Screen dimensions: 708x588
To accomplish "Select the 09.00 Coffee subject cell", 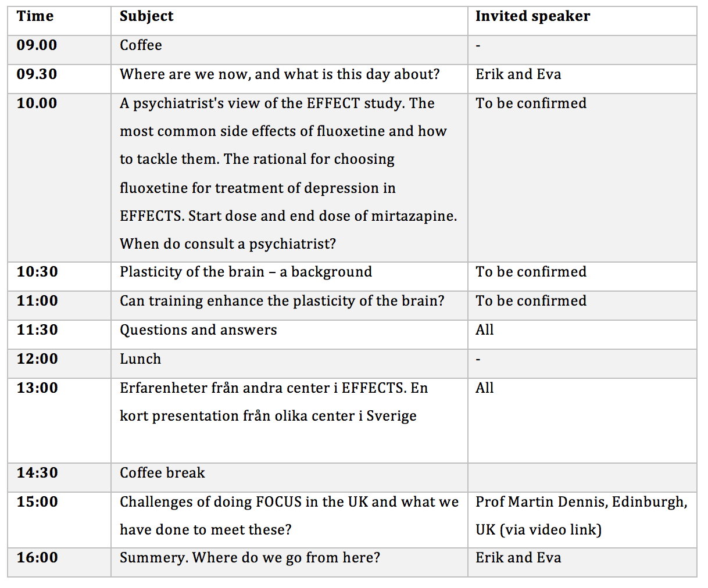I will [x=289, y=50].
